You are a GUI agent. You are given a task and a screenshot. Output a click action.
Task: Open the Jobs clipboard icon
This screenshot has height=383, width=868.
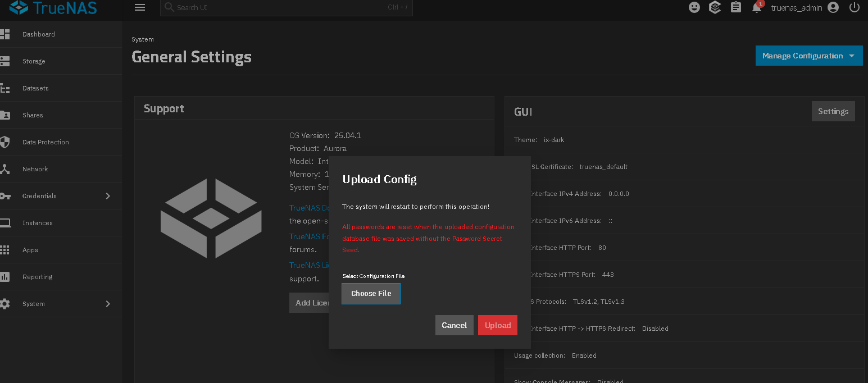(x=735, y=8)
